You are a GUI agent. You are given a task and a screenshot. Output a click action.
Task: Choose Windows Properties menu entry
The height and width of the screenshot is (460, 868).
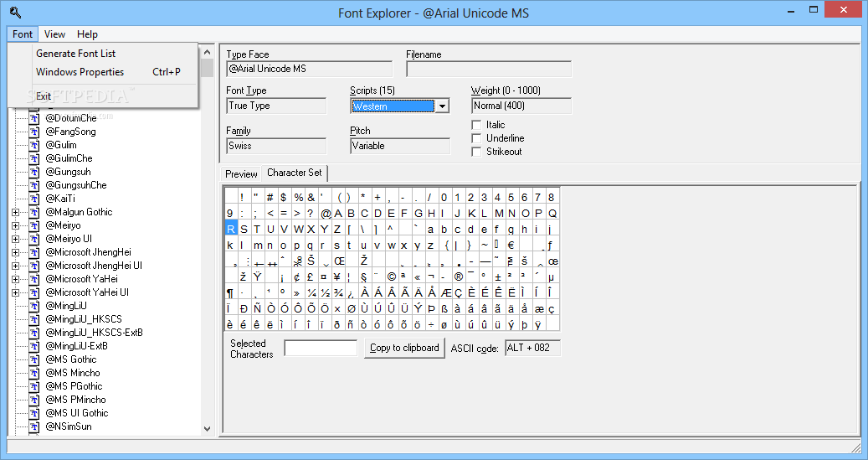coord(103,72)
